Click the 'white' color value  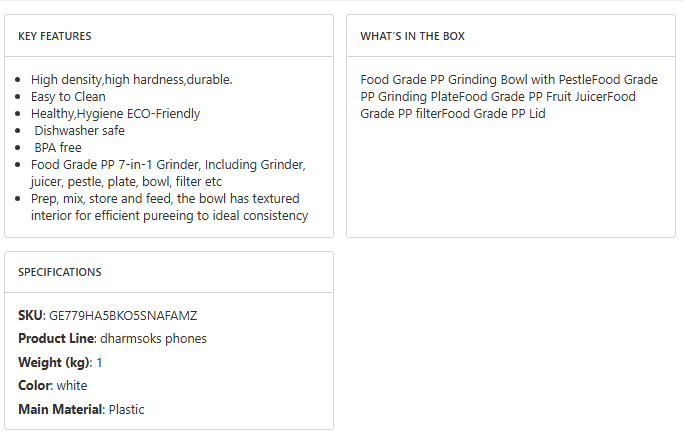tap(71, 386)
